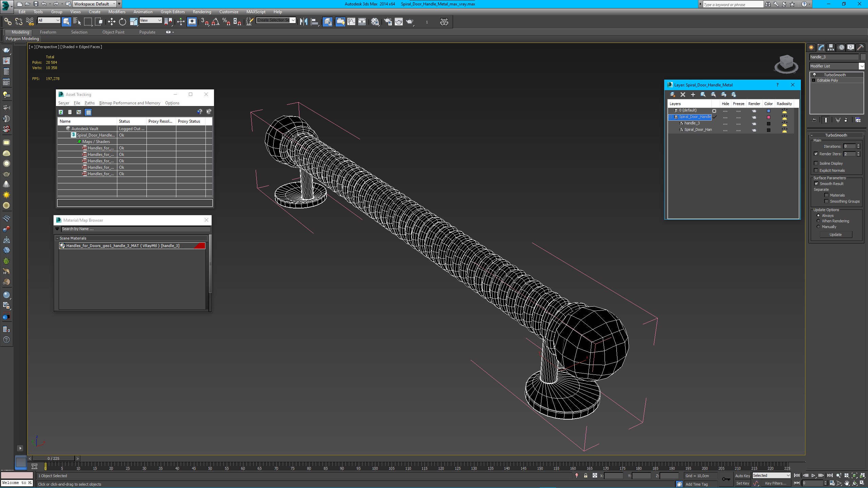The width and height of the screenshot is (868, 488).
Task: Collapse Spiral_Door_Handle layer tree
Action: coord(671,117)
